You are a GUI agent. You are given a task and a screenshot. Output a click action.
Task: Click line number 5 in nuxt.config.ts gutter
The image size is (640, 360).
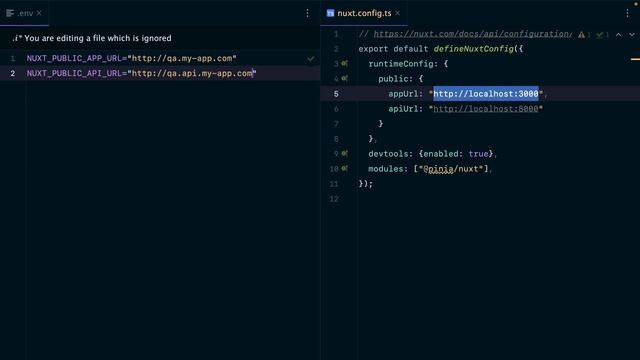click(336, 94)
